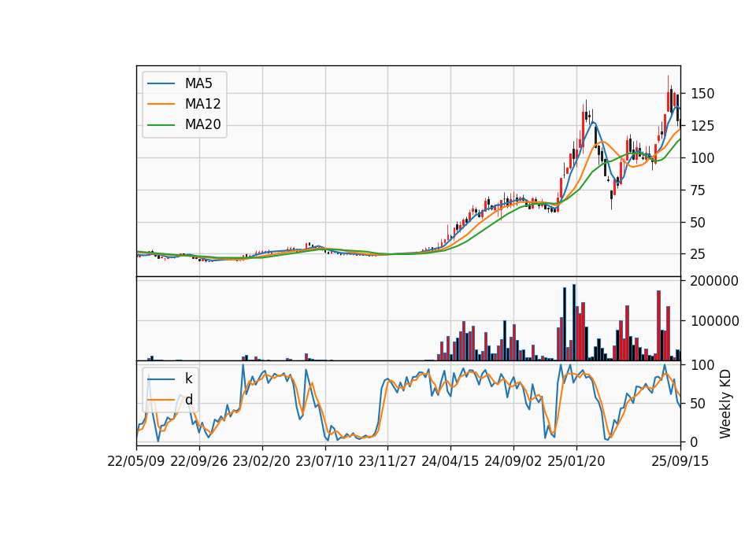This screenshot has width=756, height=543.
Task: Click the 23/07/10 date tick label
Action: (324, 461)
